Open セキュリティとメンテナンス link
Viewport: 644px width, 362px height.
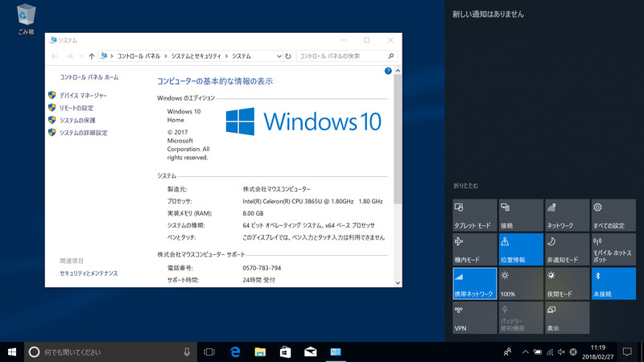pos(89,274)
